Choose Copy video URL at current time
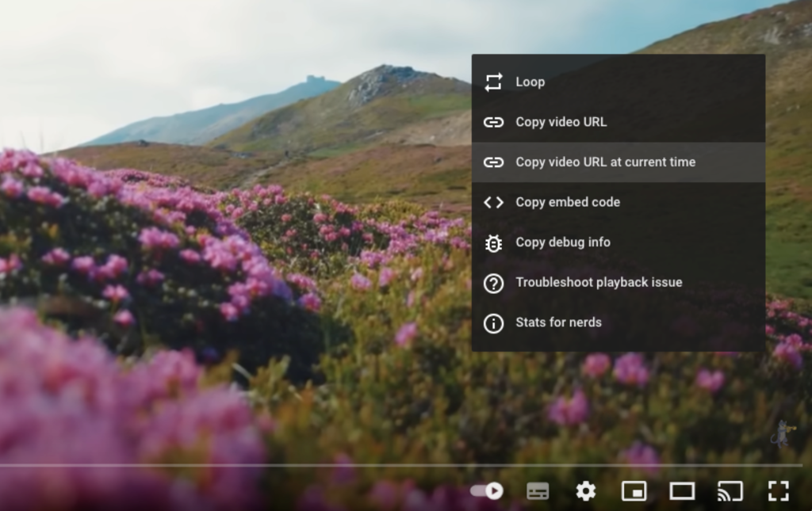This screenshot has width=812, height=511. (605, 162)
